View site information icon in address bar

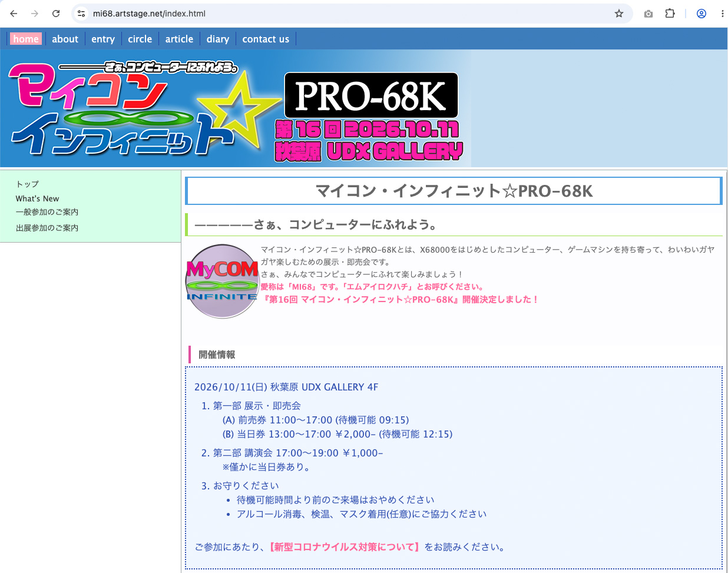[82, 14]
